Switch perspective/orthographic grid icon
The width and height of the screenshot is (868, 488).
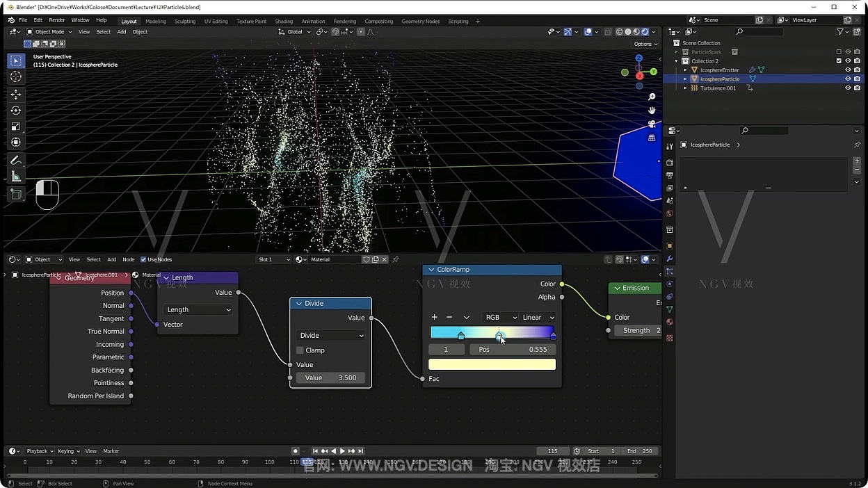(x=652, y=138)
